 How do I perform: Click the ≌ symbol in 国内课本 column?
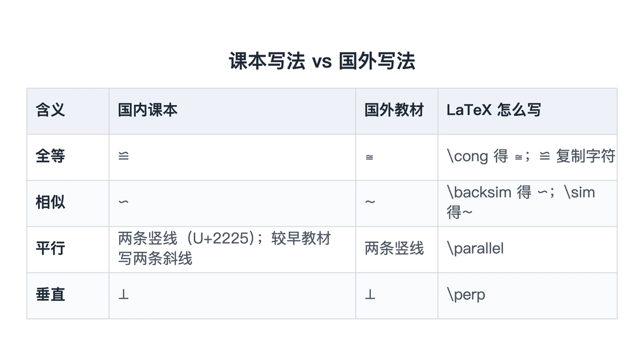(123, 157)
